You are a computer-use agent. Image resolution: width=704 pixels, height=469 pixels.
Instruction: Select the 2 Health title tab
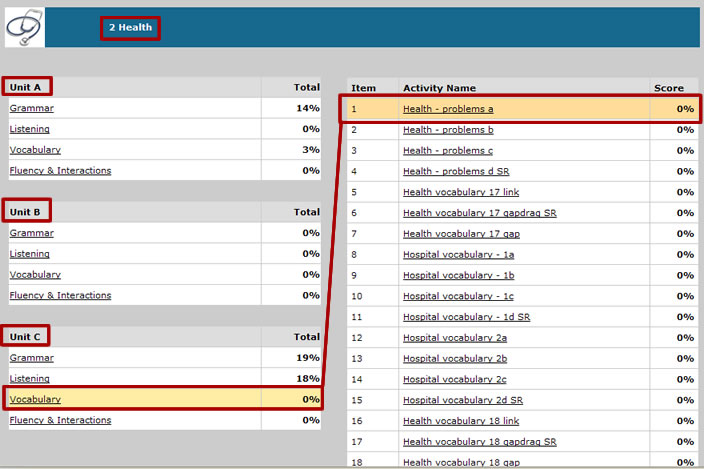coord(130,28)
